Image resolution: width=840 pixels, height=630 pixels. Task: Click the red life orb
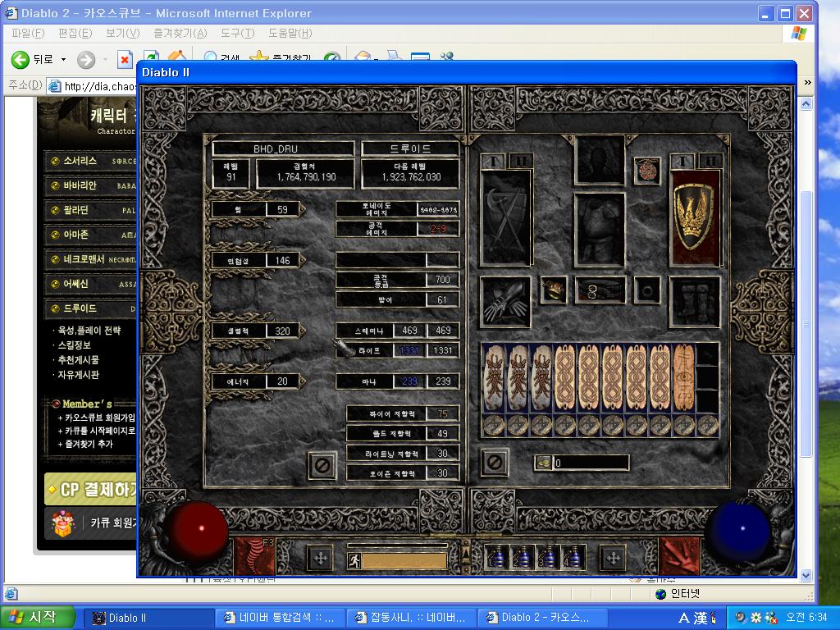coord(197,532)
